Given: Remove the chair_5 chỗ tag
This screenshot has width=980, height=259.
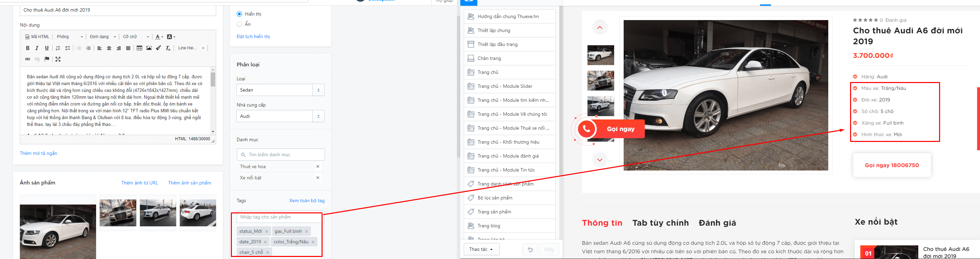Looking at the screenshot, I should click(x=268, y=253).
